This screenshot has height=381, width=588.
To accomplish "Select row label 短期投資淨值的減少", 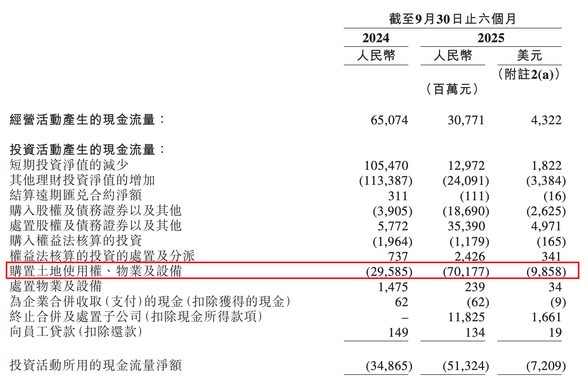I will click(69, 165).
